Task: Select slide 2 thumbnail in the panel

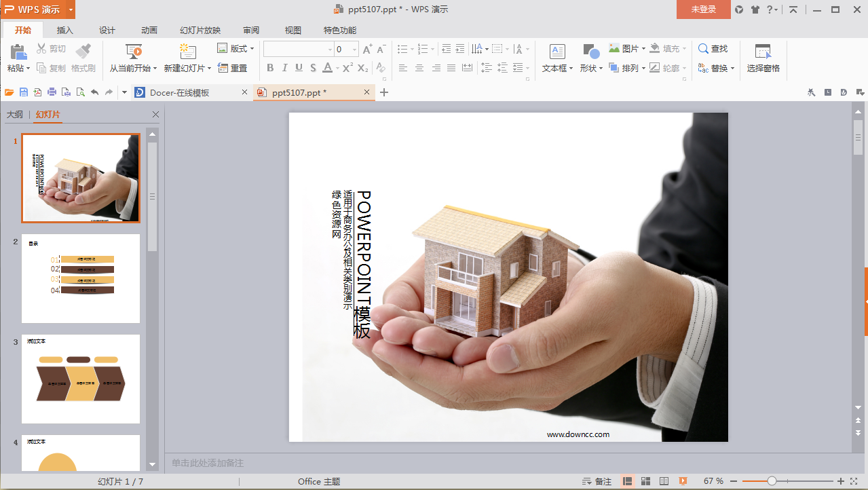Action: click(81, 279)
